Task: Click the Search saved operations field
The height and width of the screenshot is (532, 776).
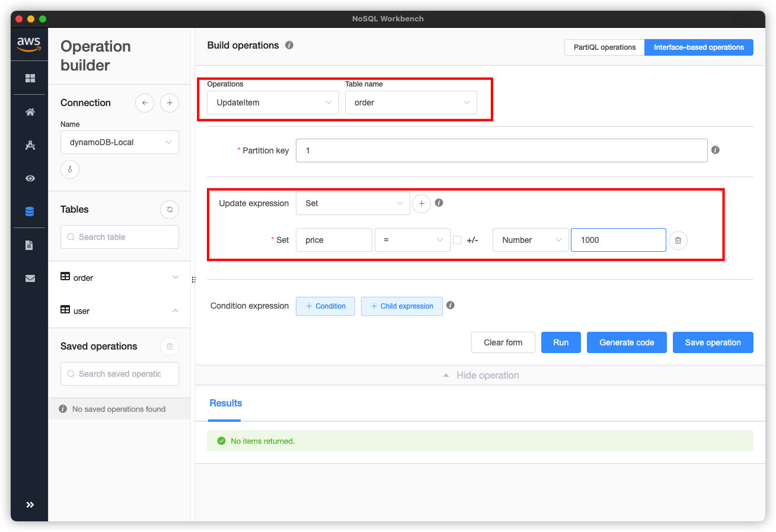Action: (120, 374)
